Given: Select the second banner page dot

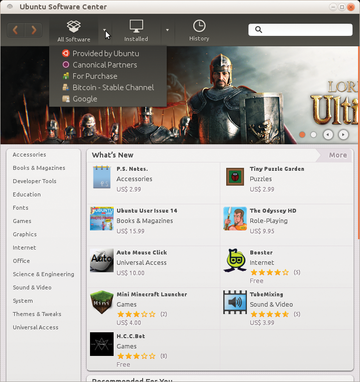Looking at the screenshot, I should (313, 135).
